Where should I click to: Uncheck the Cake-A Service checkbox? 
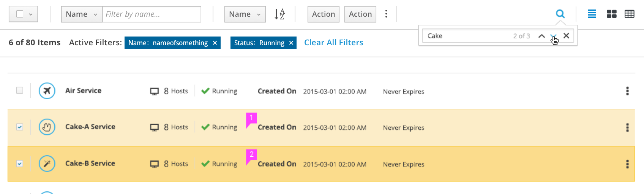20,127
